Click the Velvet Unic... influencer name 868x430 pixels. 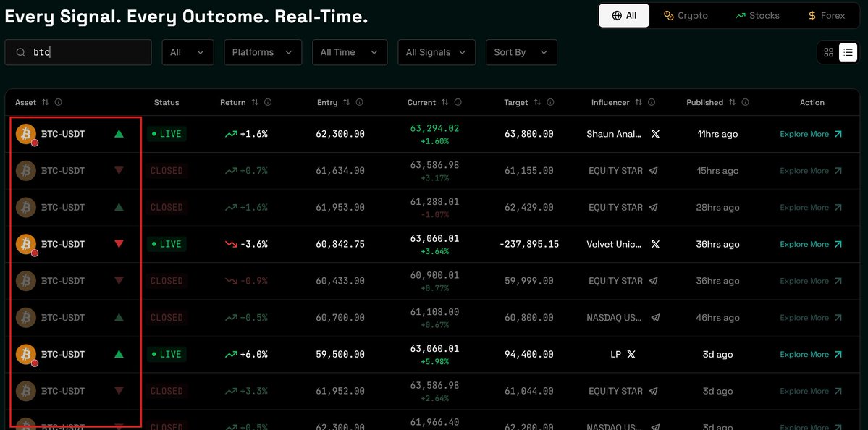tap(615, 244)
